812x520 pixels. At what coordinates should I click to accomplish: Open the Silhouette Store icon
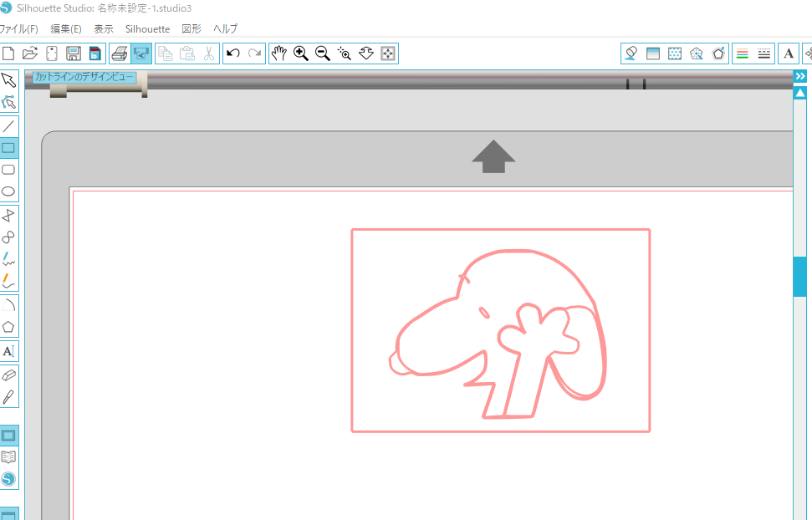tap(9, 479)
